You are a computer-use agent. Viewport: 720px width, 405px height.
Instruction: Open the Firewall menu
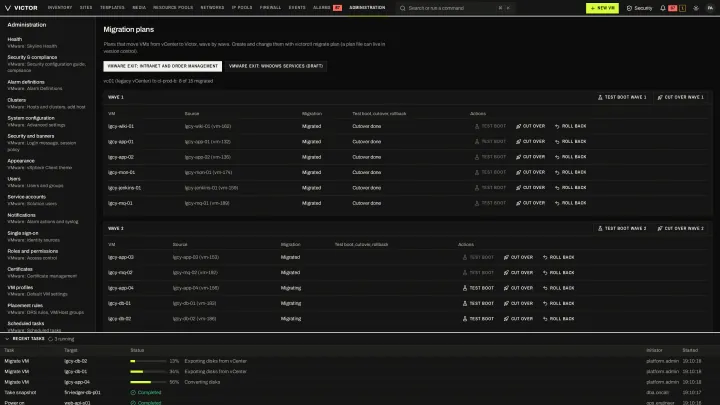[270, 8]
